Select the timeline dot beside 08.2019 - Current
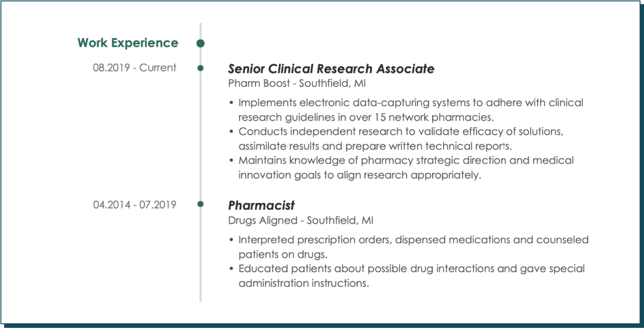The width and height of the screenshot is (644, 328). point(200,68)
